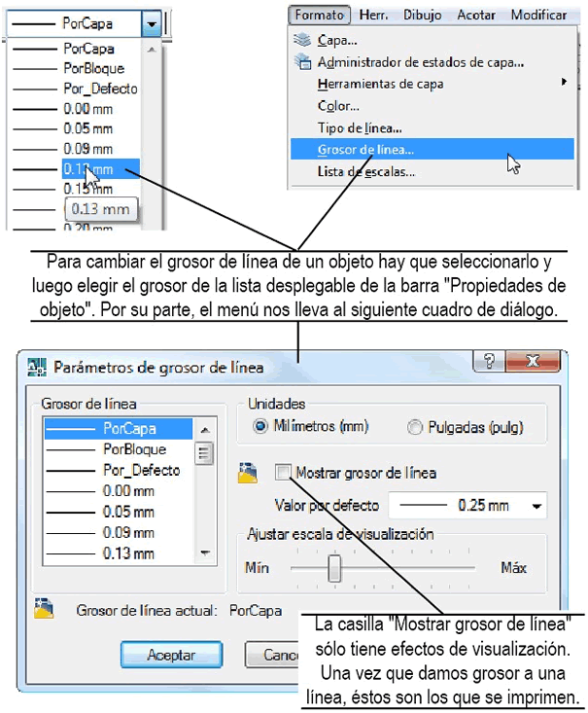Image resolution: width=588 pixels, height=713 pixels.
Task: Open the Acotar menu
Action: coord(476,15)
